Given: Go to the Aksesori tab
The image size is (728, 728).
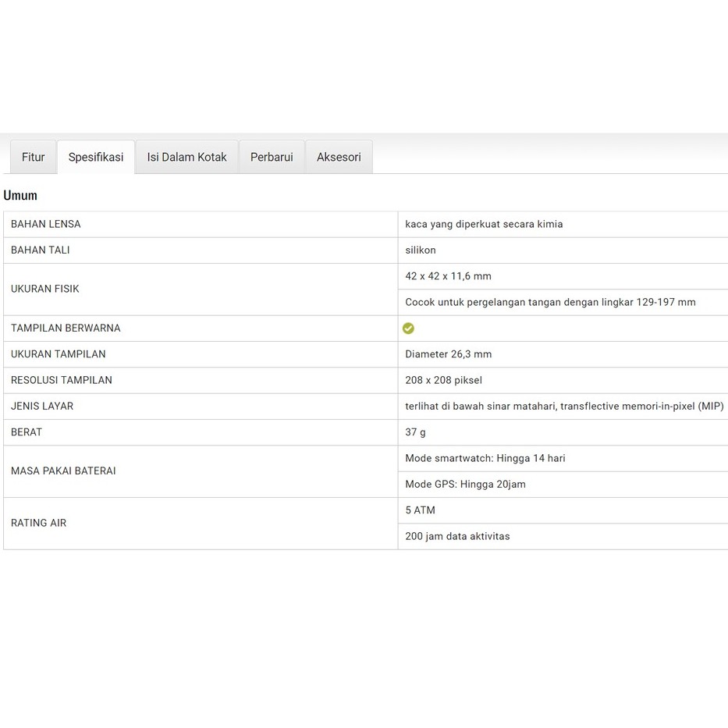Looking at the screenshot, I should click(339, 157).
